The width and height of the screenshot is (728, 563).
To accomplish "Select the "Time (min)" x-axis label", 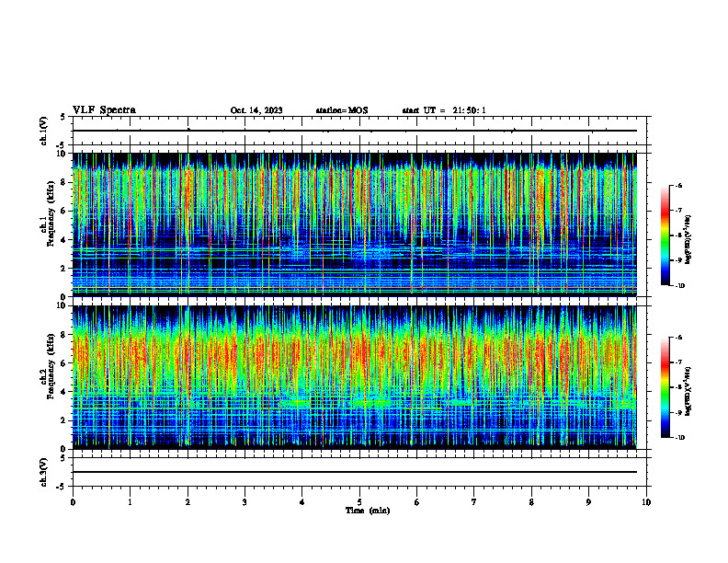I will tap(368, 511).
